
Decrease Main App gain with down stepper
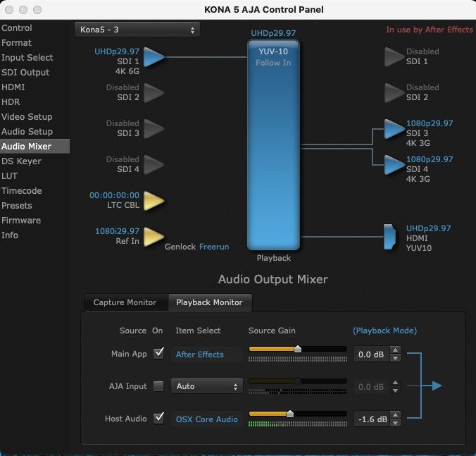pyautogui.click(x=395, y=358)
